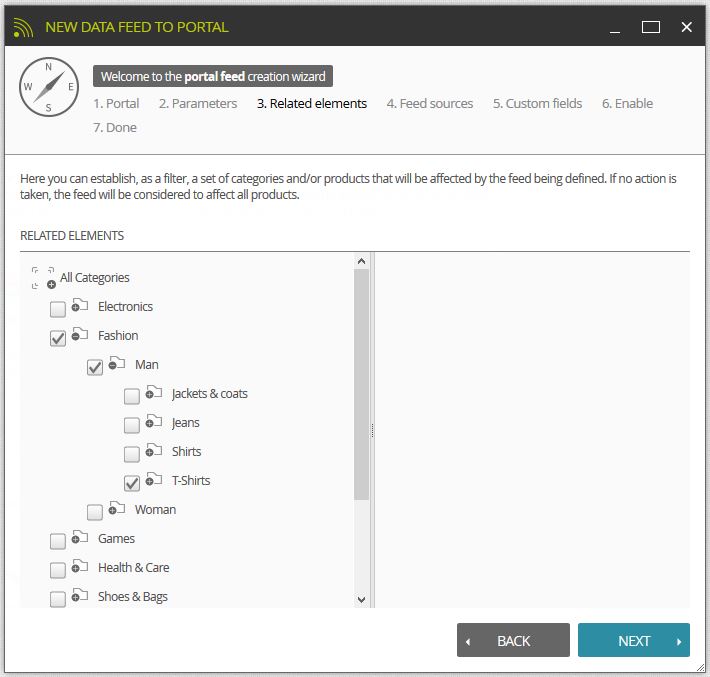Select the All Categories label
Image resolution: width=710 pixels, height=677 pixels.
[x=95, y=278]
